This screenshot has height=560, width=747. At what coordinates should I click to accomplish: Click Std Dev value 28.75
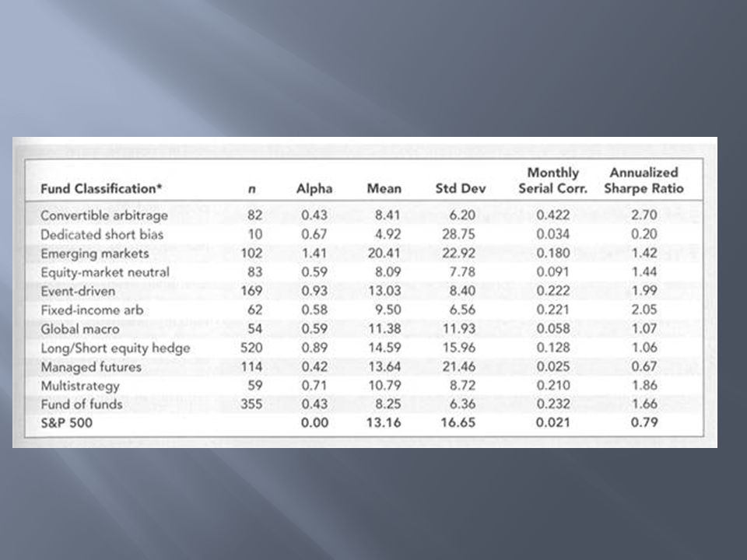tap(459, 234)
